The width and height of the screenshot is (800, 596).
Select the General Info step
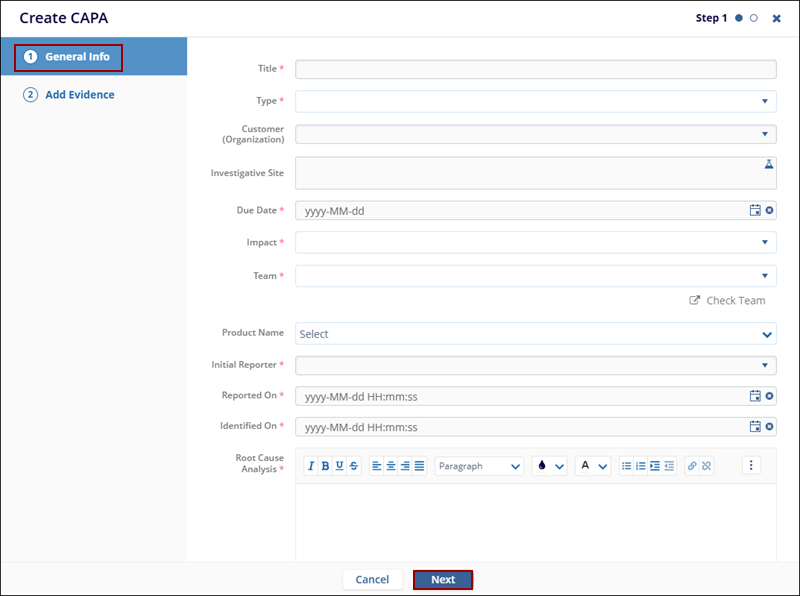[x=77, y=57]
